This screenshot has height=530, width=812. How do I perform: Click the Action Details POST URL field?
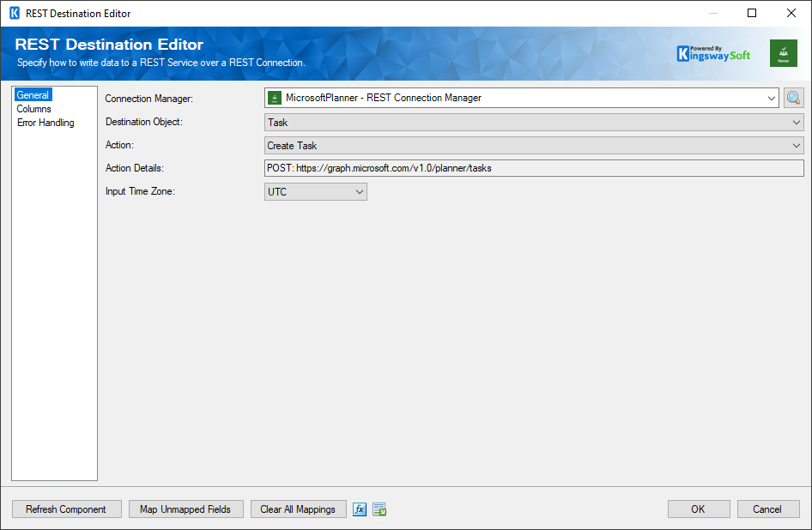pyautogui.click(x=534, y=168)
